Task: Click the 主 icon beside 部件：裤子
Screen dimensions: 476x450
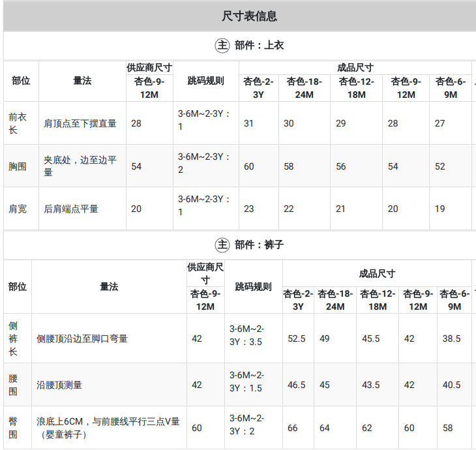Action: (222, 245)
